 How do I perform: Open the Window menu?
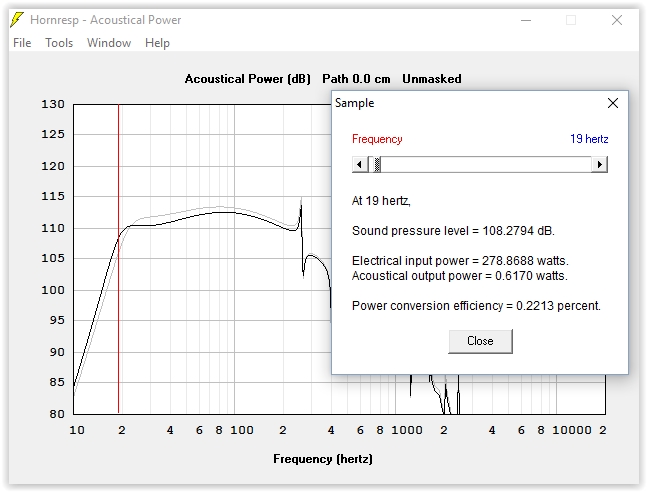pos(109,43)
